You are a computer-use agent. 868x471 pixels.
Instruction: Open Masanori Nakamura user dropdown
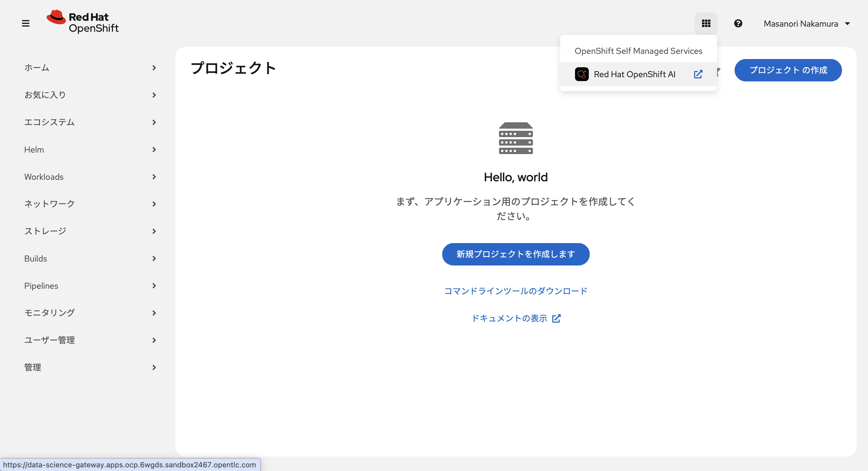[x=807, y=24]
